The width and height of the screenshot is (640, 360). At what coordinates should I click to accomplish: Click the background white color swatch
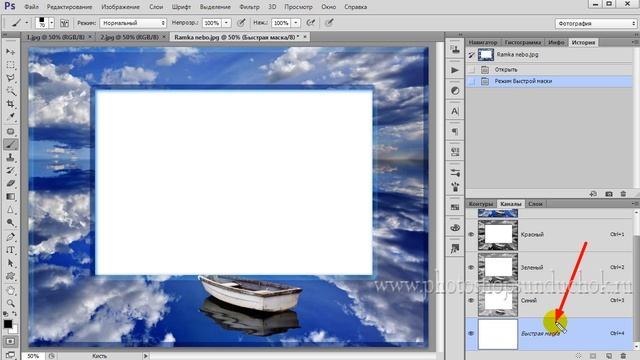pos(14,329)
